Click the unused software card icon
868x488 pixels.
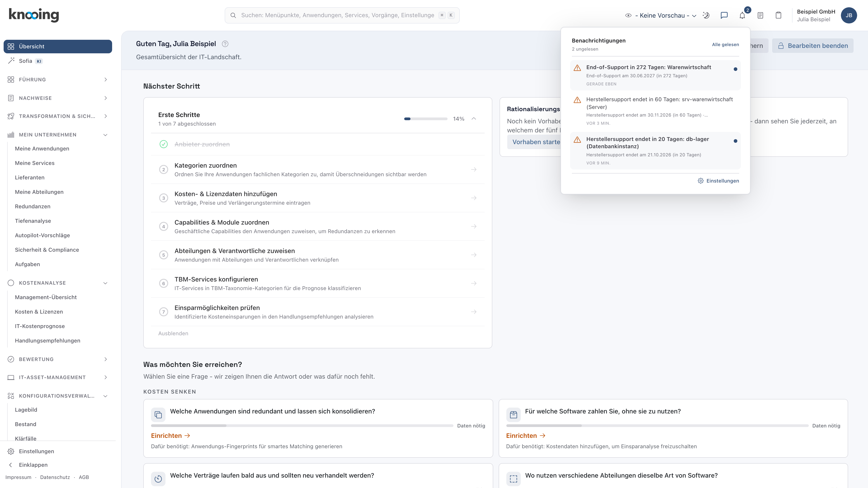pos(513,415)
